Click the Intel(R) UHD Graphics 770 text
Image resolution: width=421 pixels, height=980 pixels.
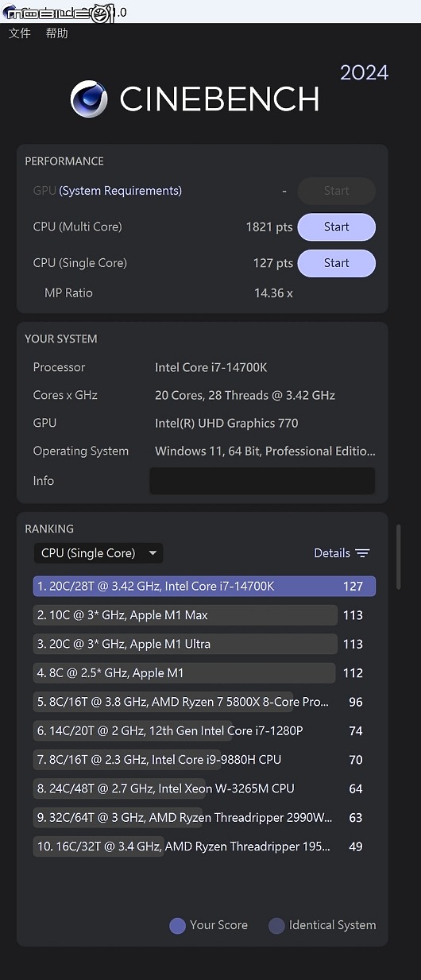pyautogui.click(x=226, y=424)
